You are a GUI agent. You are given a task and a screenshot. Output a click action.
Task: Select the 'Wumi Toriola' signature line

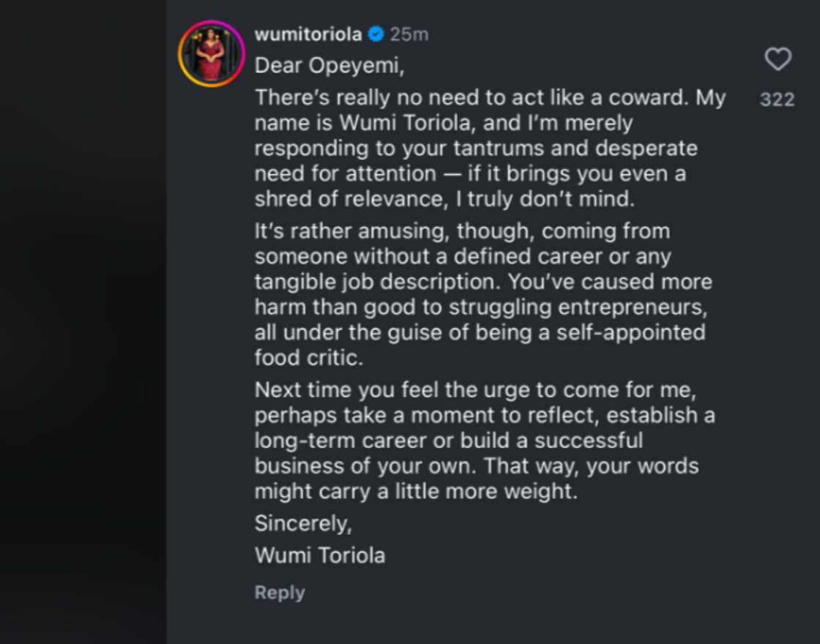coord(320,555)
